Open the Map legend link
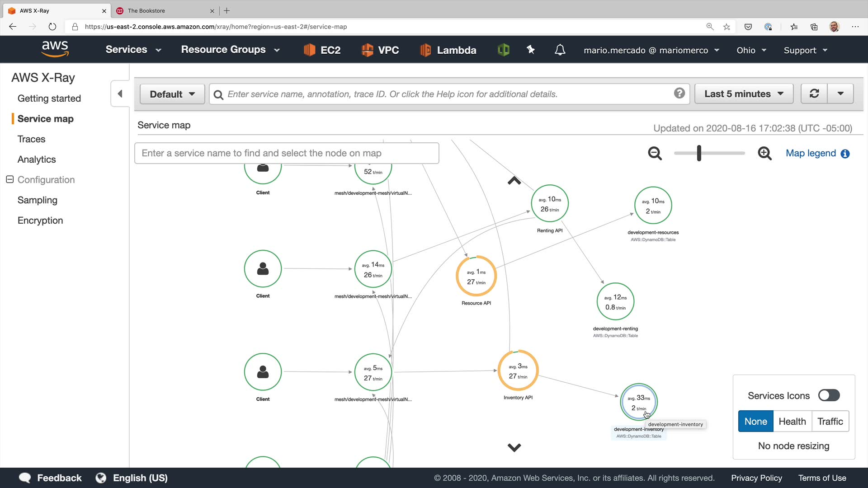This screenshot has width=868, height=488. (x=811, y=153)
